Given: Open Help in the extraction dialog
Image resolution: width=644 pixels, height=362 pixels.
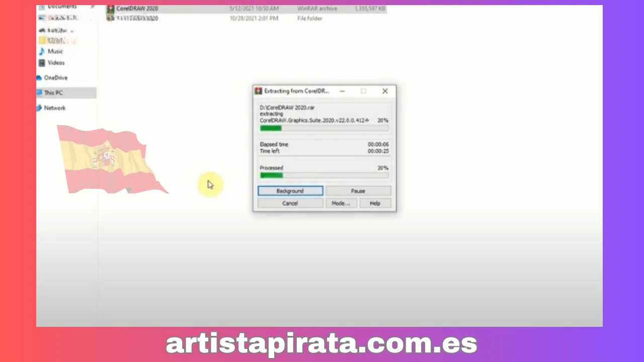Looking at the screenshot, I should point(375,203).
